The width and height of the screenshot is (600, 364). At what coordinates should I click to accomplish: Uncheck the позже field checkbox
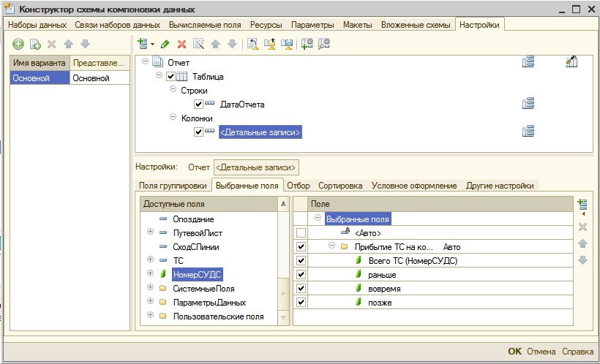[x=301, y=302]
